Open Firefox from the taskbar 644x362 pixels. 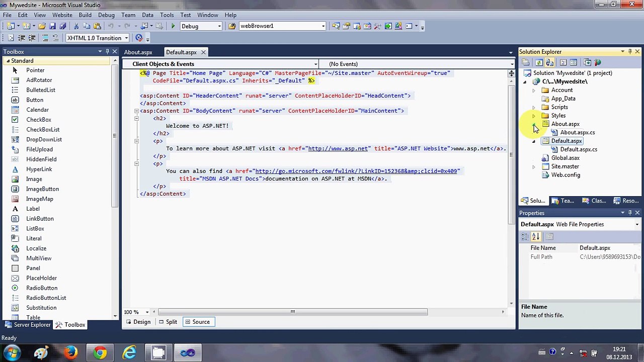(70, 353)
